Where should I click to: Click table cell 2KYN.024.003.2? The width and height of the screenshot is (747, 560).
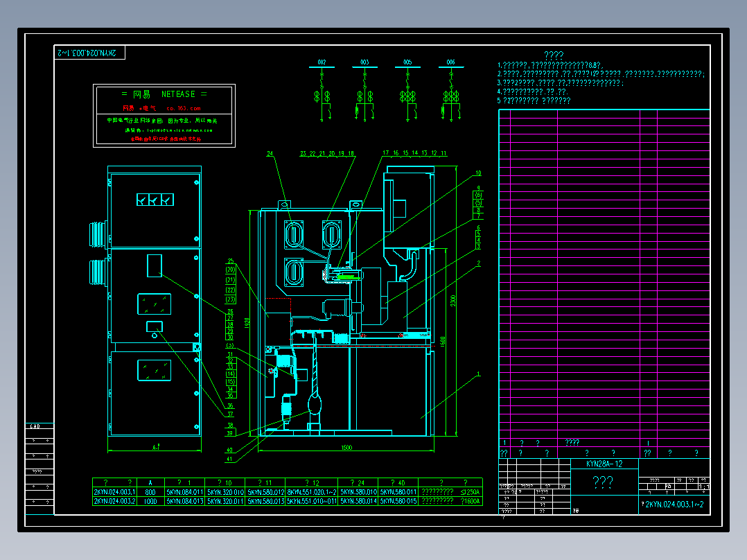click(x=114, y=501)
